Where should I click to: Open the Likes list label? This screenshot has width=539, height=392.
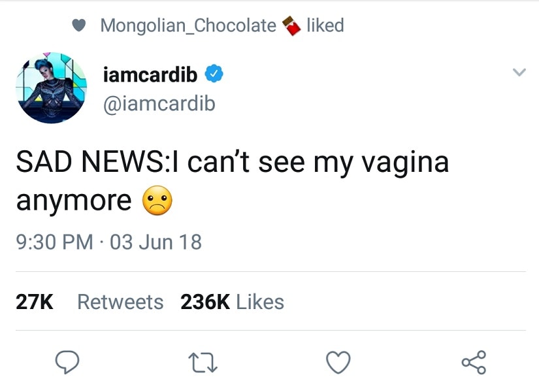click(x=260, y=302)
